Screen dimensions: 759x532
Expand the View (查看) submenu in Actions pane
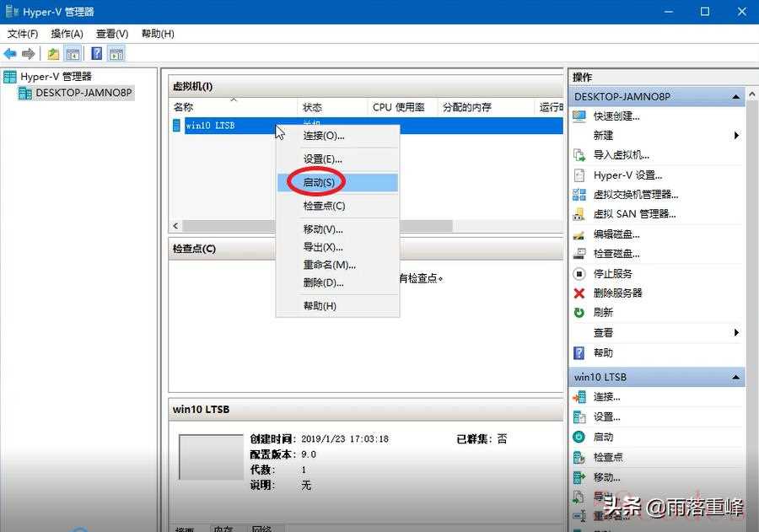(x=736, y=333)
